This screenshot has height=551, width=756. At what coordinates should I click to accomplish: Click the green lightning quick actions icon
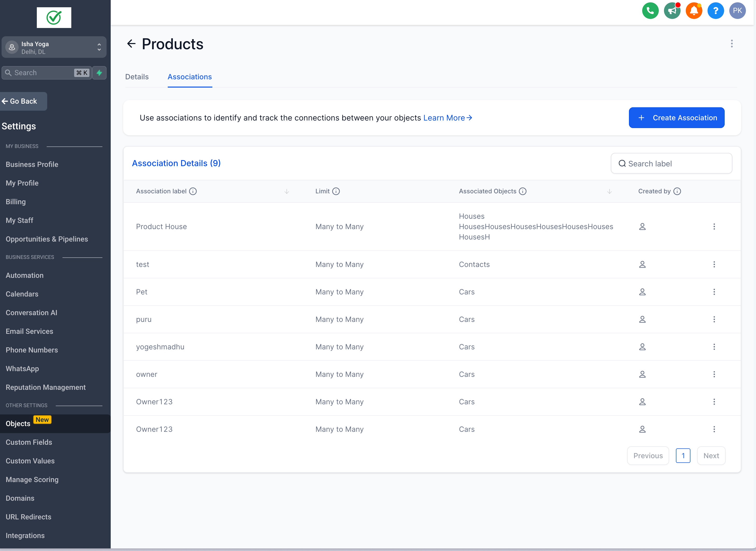coord(99,73)
